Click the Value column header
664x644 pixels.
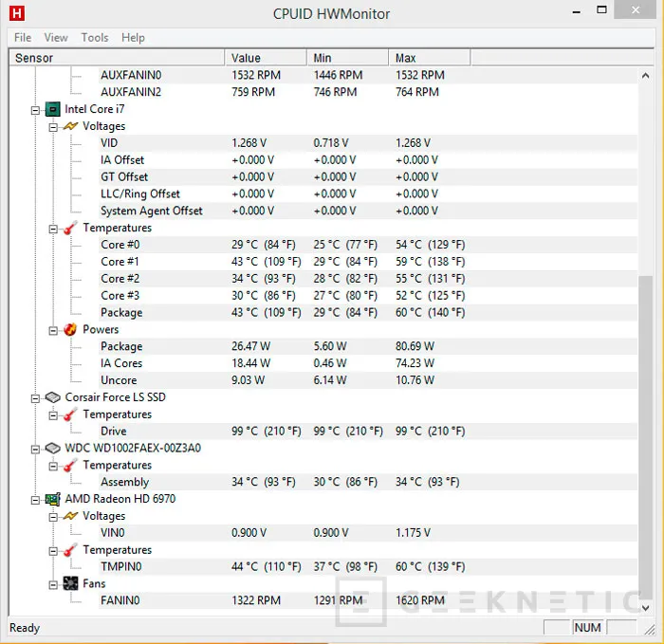(266, 58)
